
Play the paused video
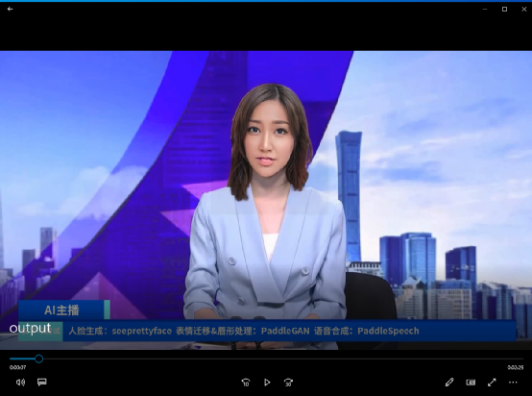267,383
